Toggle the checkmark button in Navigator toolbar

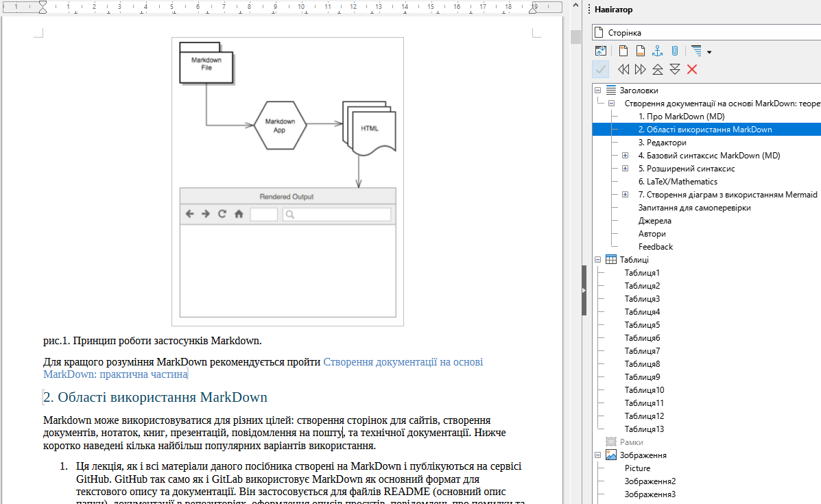[601, 69]
